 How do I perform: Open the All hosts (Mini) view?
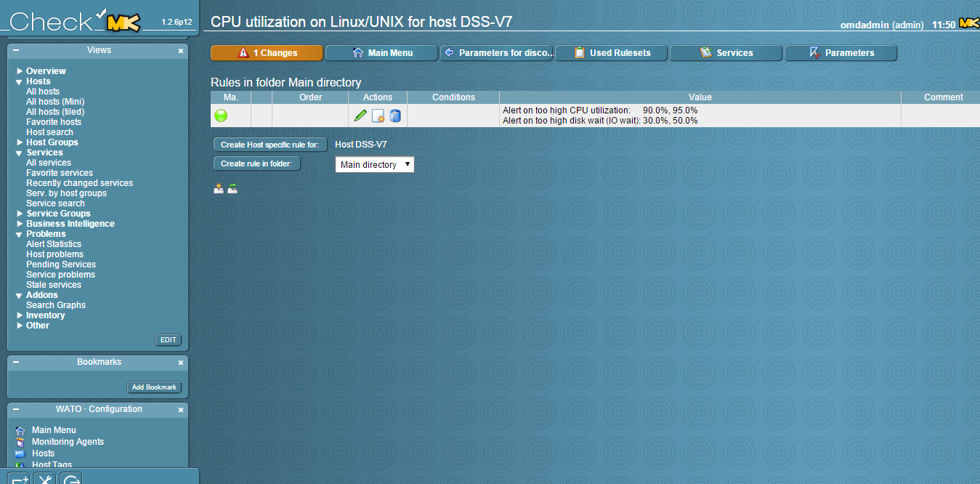point(55,102)
